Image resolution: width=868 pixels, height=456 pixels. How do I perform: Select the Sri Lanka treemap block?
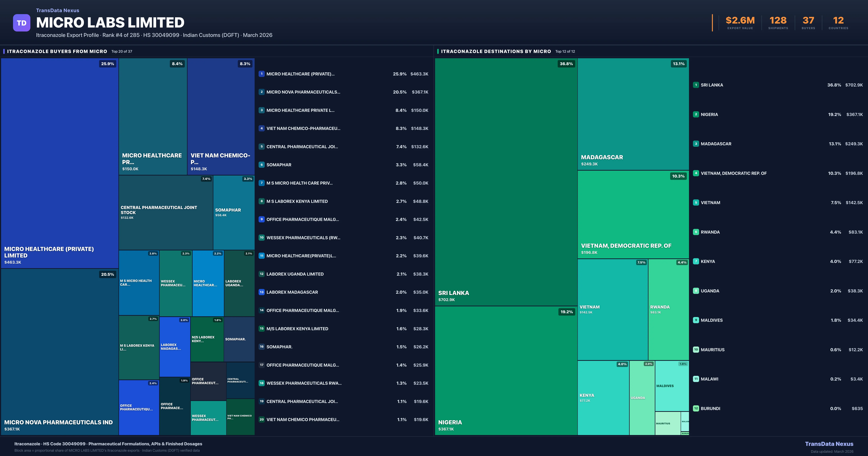506,182
